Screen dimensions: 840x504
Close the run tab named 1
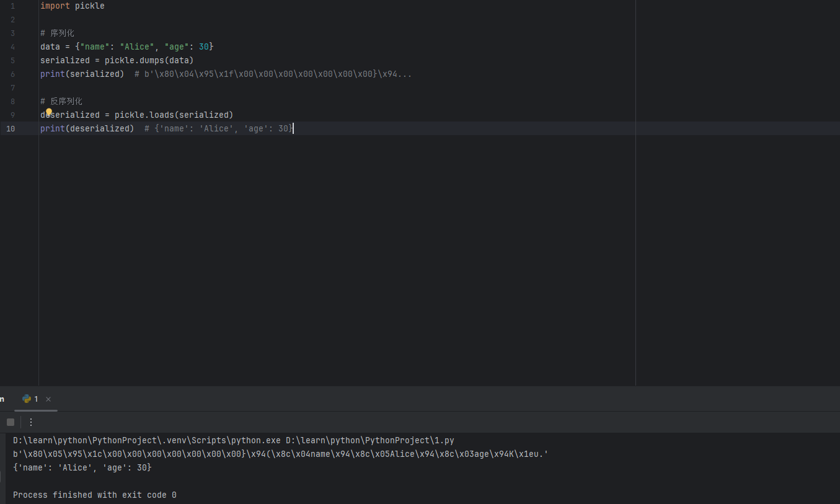pyautogui.click(x=48, y=399)
